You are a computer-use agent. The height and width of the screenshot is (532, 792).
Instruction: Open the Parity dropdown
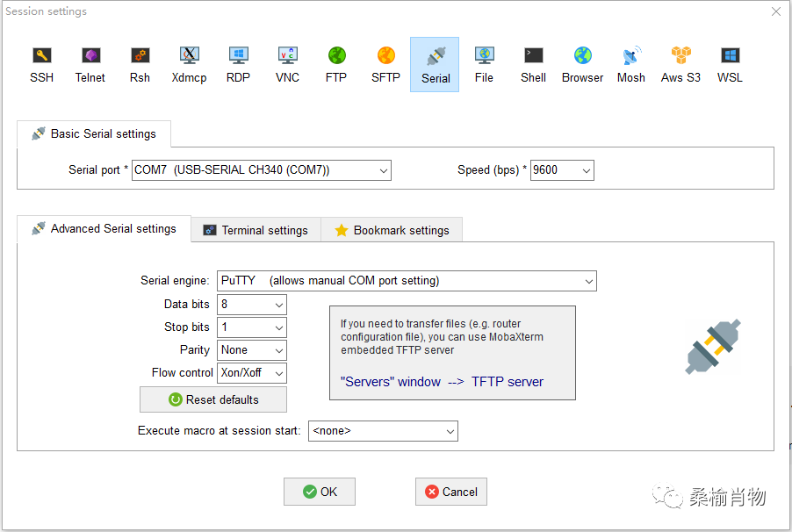coord(252,350)
